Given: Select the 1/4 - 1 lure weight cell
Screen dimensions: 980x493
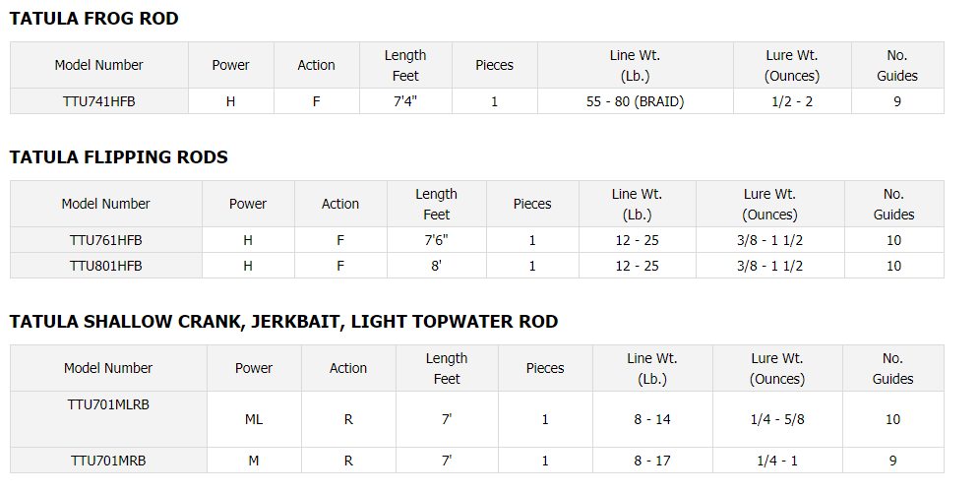Looking at the screenshot, I should click(x=777, y=460).
